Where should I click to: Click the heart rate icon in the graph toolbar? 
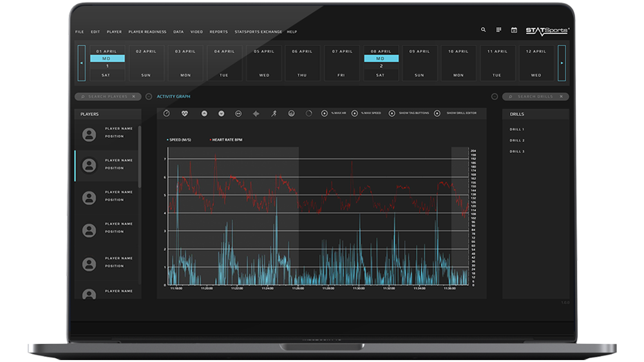tap(186, 113)
